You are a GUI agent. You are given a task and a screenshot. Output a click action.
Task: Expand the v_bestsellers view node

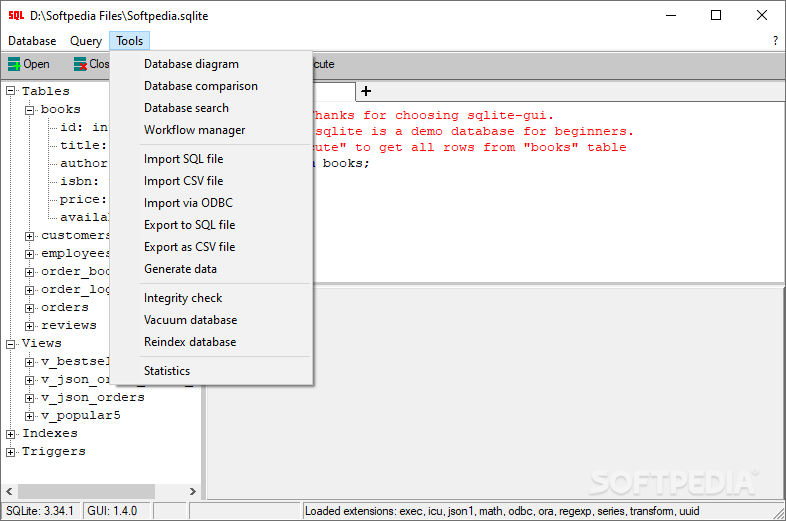coord(30,362)
